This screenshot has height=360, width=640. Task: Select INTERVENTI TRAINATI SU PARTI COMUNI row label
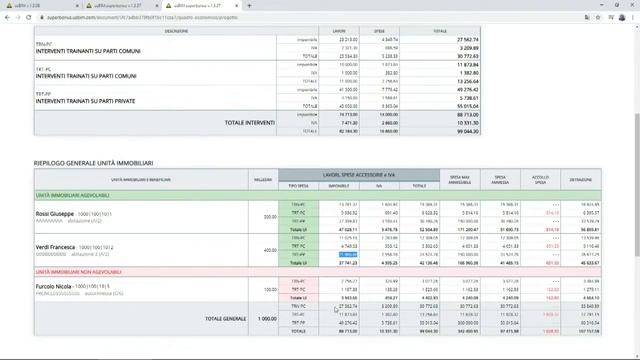86,76
